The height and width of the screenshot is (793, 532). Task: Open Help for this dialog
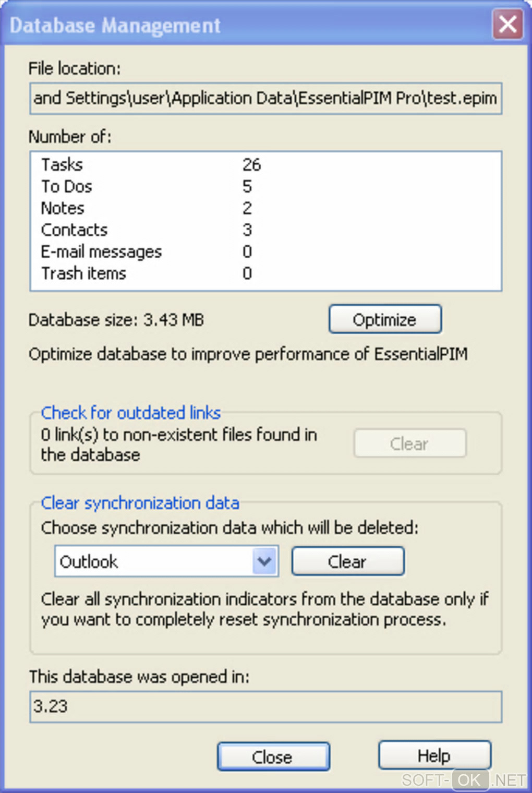(434, 755)
